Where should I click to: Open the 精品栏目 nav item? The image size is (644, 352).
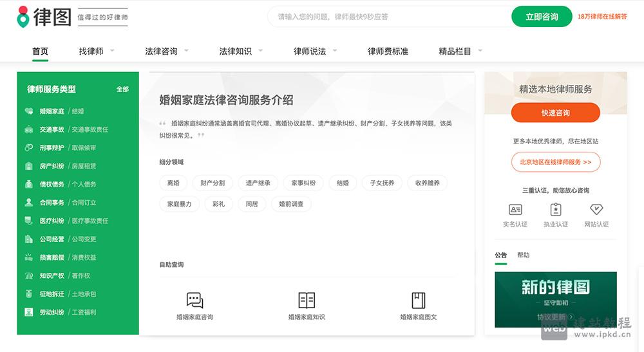(x=455, y=51)
